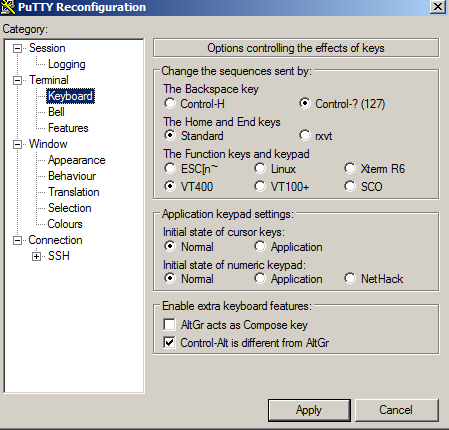449x430 pixels.
Task: Collapse the Session tree node
Action: coord(17,49)
